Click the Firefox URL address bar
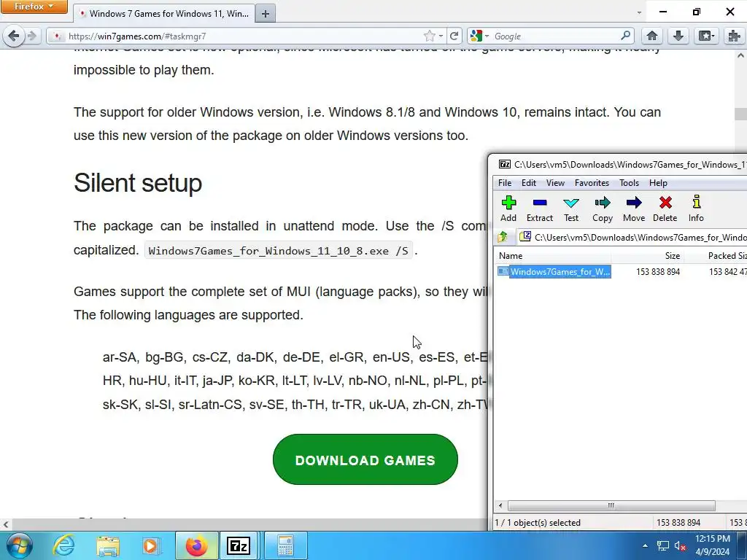Image resolution: width=747 pixels, height=560 pixels. pyautogui.click(x=243, y=36)
